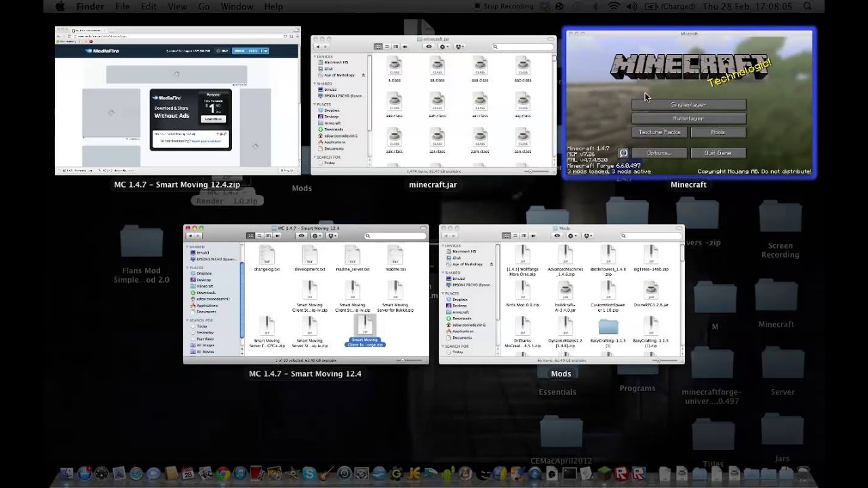This screenshot has height=488, width=868.
Task: Adjust icon size slider in Smart Moving 12.4 window
Action: [x=408, y=361]
